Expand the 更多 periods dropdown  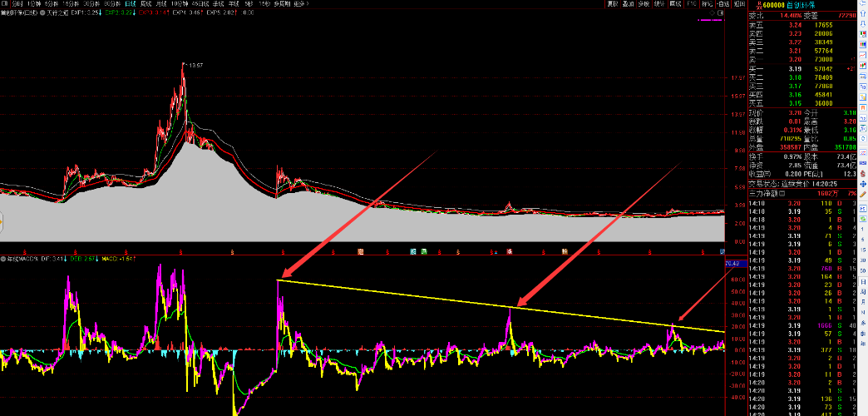301,4
